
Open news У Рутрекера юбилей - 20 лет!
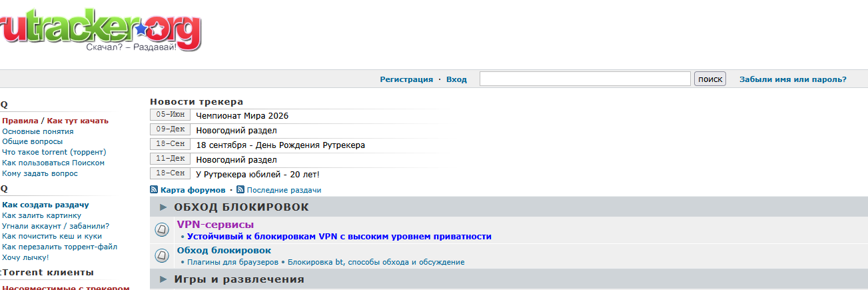point(258,175)
